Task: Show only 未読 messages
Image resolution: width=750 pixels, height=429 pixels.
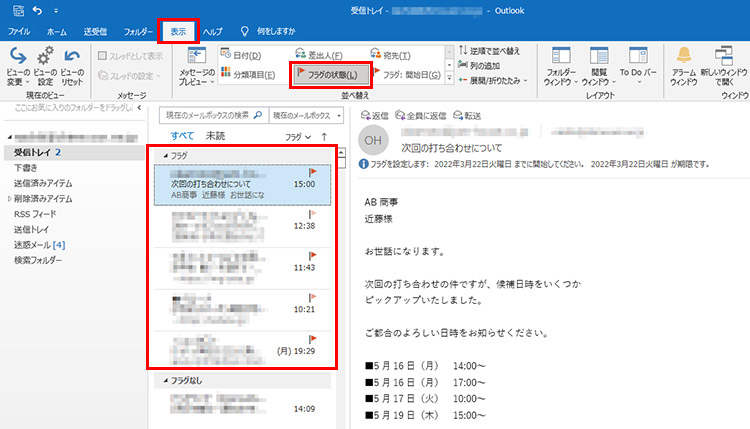Action: tap(215, 135)
